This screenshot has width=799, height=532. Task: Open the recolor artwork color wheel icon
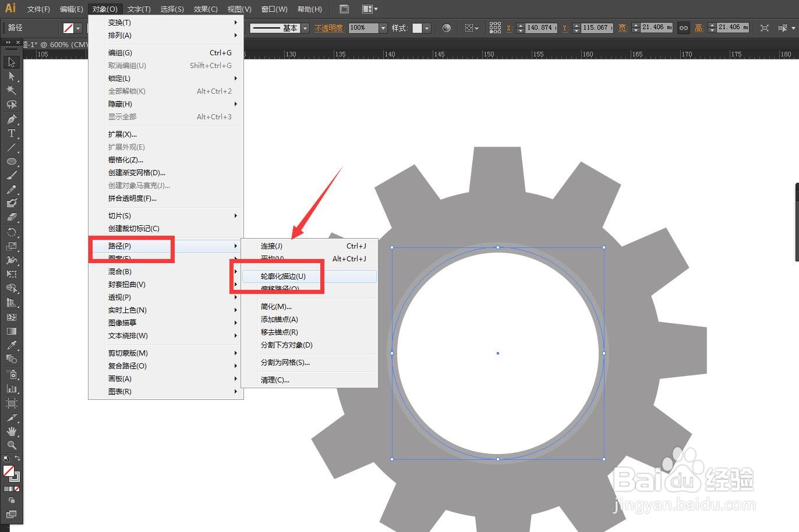(x=447, y=27)
